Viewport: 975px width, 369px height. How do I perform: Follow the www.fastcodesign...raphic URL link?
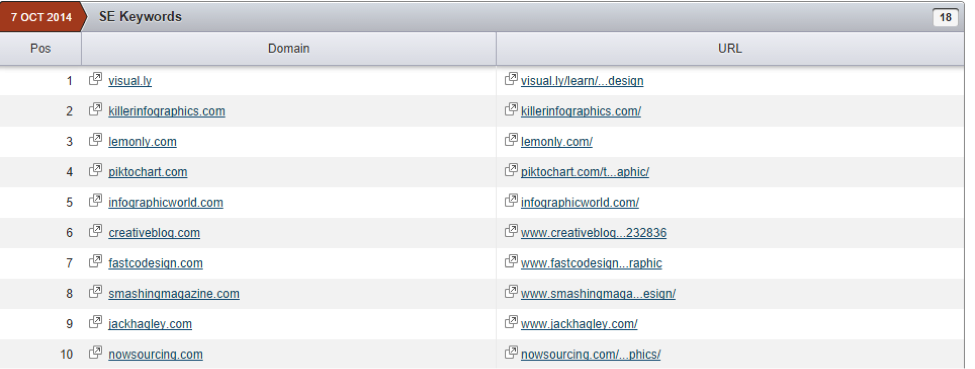pos(591,263)
